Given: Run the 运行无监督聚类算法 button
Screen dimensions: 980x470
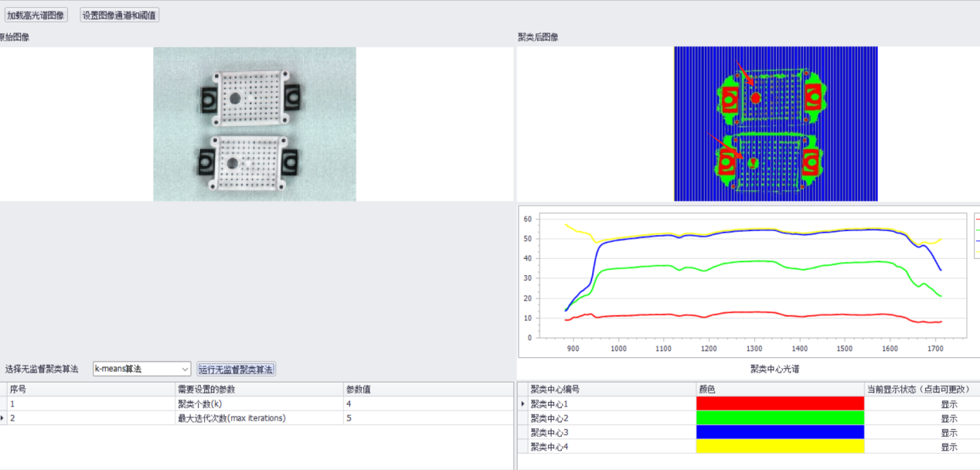Looking at the screenshot, I should [x=236, y=369].
